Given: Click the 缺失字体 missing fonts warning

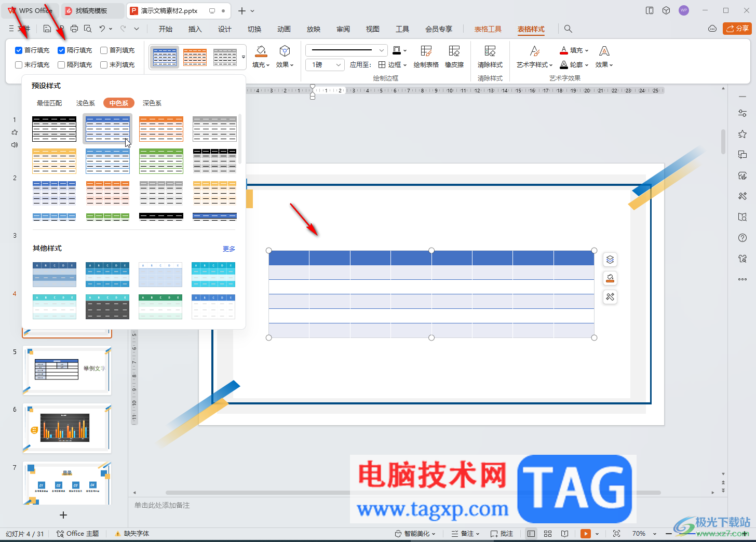Looking at the screenshot, I should coord(132,534).
